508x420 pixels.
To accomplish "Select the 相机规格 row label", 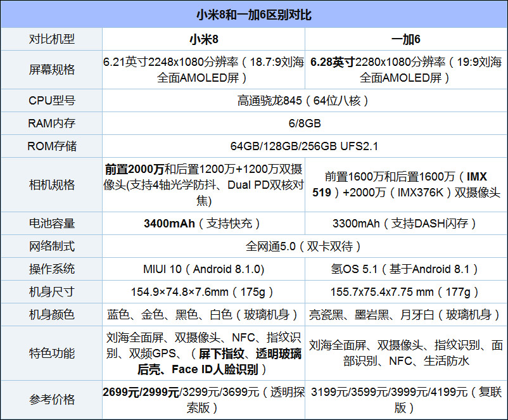I will pos(51,185).
